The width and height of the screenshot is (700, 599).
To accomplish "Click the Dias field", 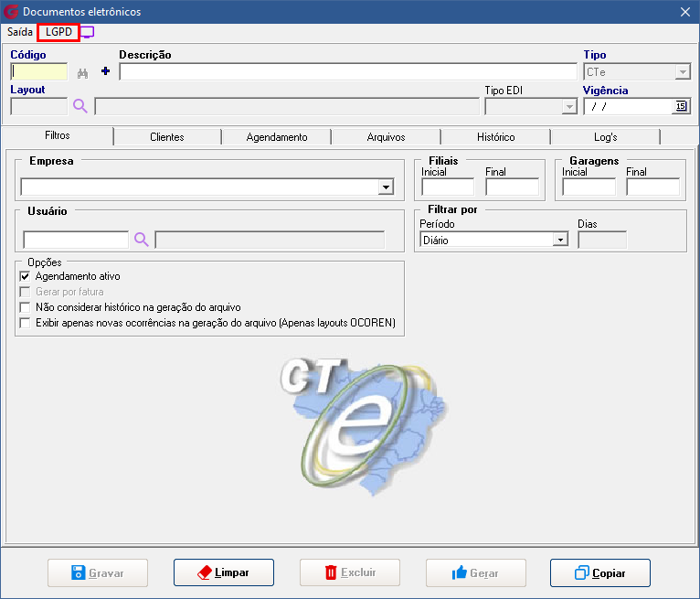I will tap(602, 240).
